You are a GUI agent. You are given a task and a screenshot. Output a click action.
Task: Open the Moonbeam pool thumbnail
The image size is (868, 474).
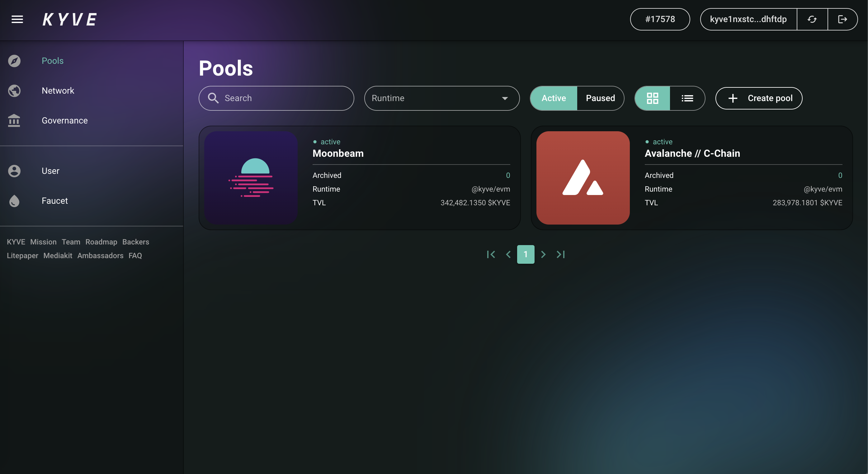pos(251,178)
